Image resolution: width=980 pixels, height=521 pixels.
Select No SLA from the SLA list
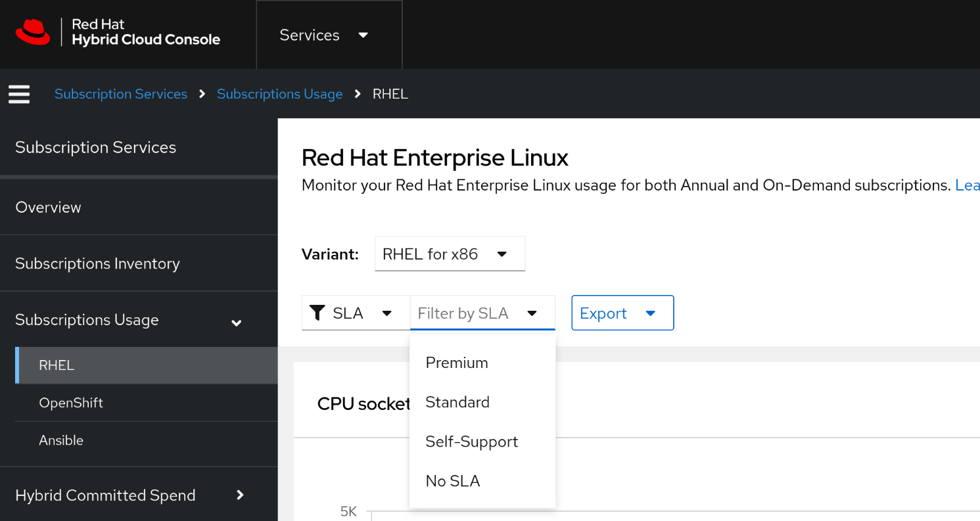coord(453,481)
